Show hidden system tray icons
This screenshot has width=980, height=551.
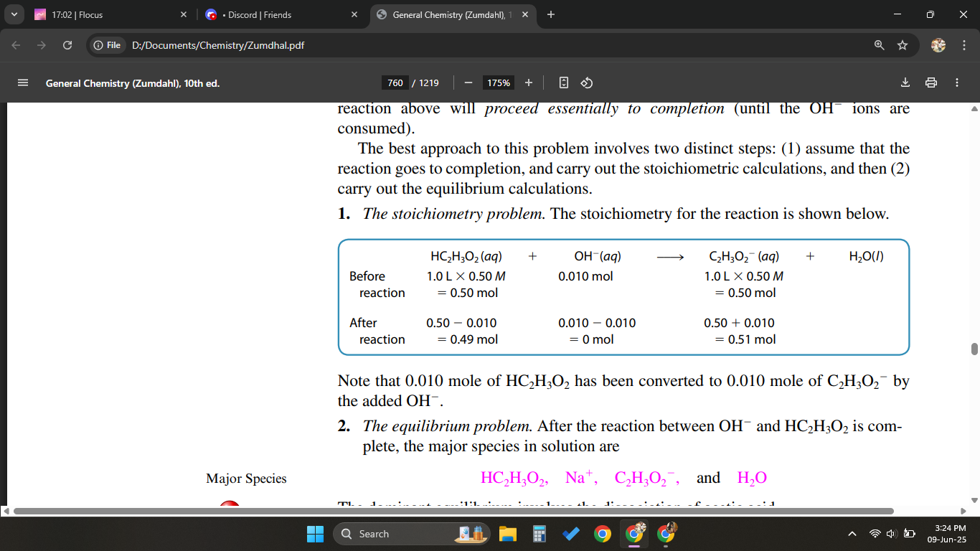[852, 534]
